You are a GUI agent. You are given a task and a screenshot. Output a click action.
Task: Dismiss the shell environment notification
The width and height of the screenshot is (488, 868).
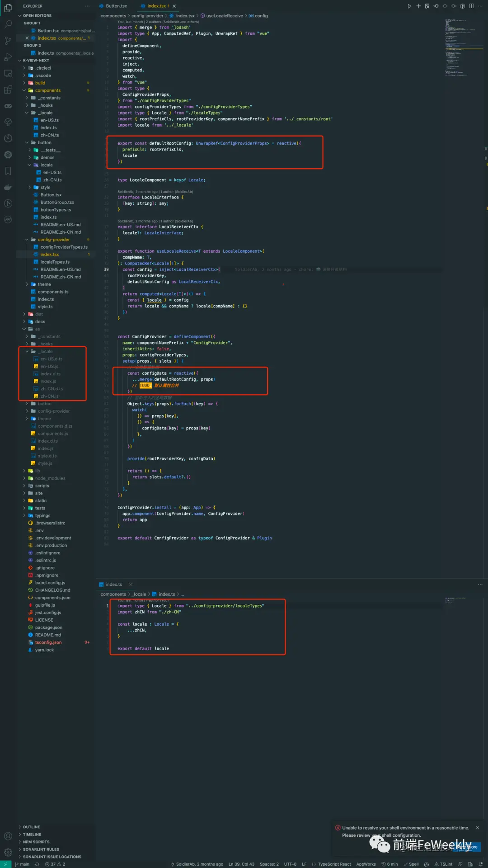(x=477, y=828)
